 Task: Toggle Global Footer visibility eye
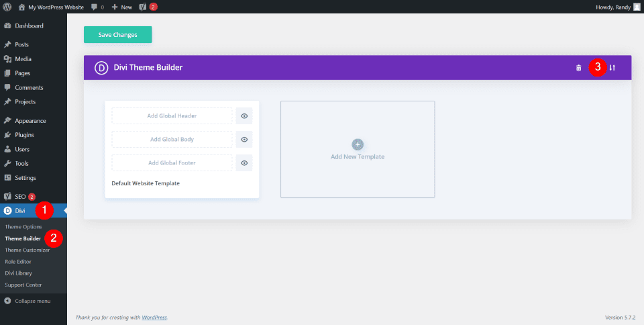tap(244, 162)
